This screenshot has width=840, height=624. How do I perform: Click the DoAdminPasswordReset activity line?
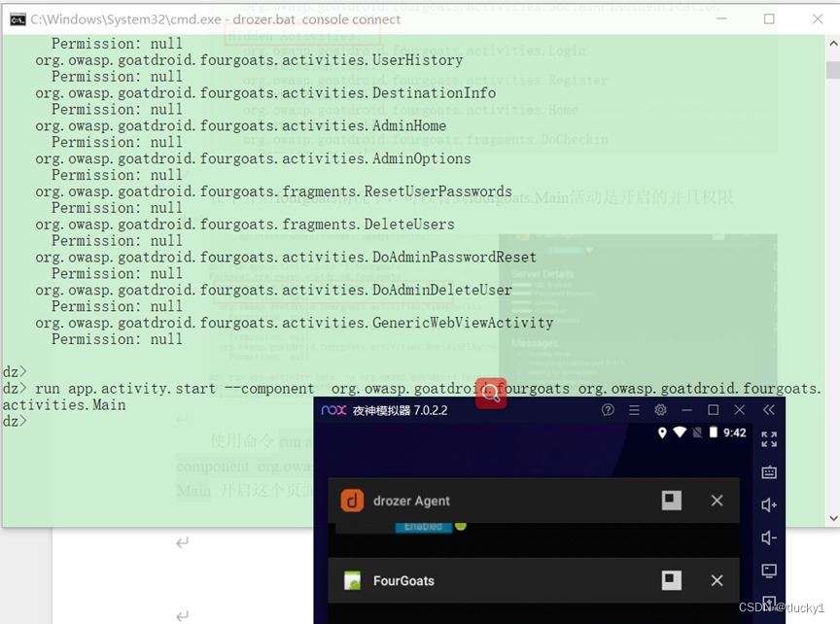click(x=286, y=258)
